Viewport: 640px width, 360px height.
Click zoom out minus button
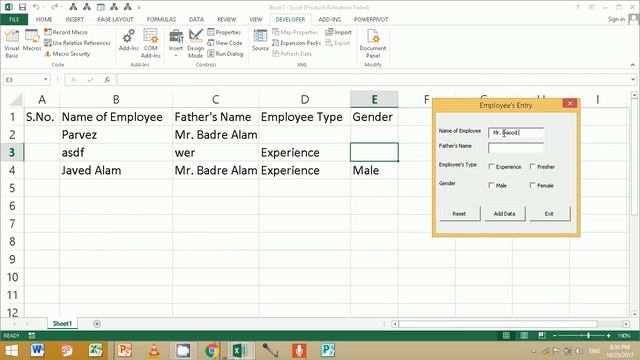tap(555, 336)
